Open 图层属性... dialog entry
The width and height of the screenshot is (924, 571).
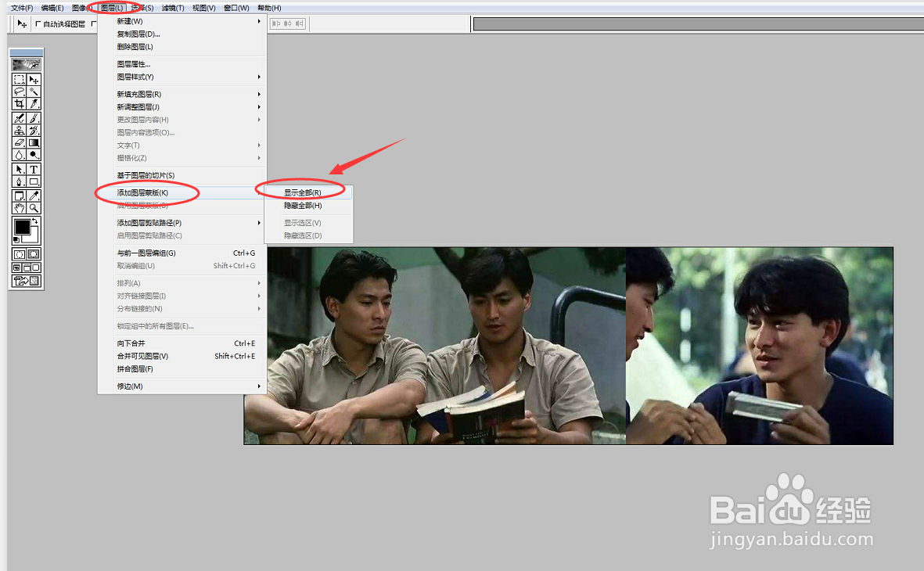click(182, 64)
